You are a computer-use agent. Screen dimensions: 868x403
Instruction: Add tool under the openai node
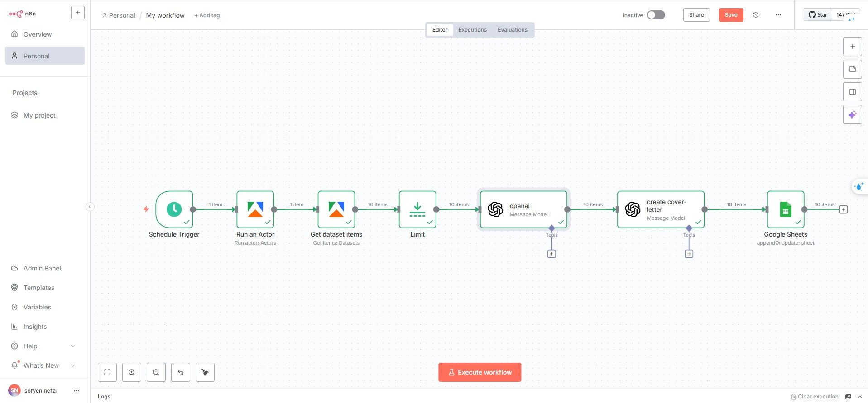pyautogui.click(x=551, y=254)
